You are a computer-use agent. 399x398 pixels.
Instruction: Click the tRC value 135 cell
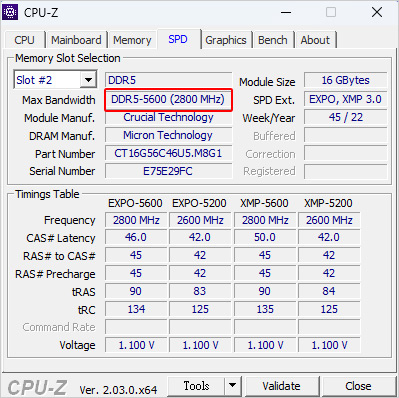265,309
